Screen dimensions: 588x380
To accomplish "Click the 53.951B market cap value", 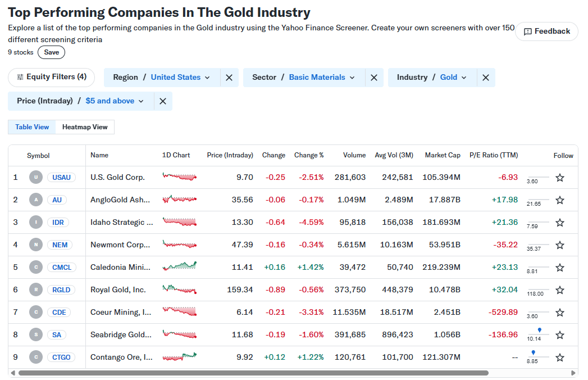I will [x=444, y=245].
